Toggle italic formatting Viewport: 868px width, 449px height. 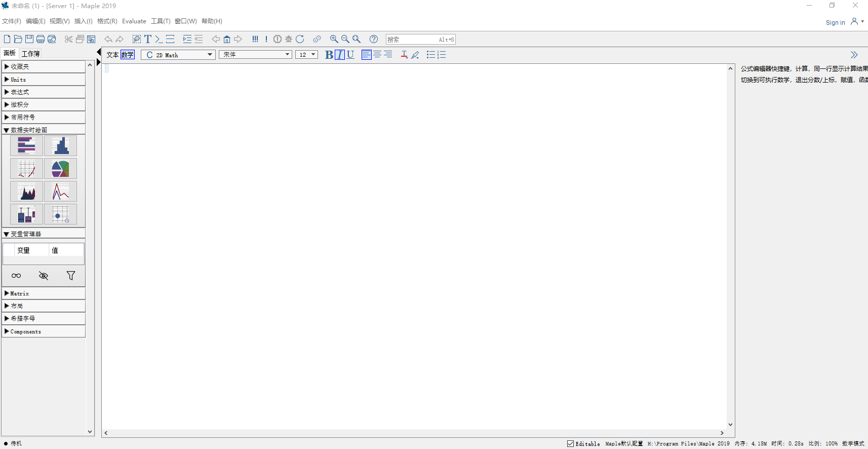coord(340,55)
